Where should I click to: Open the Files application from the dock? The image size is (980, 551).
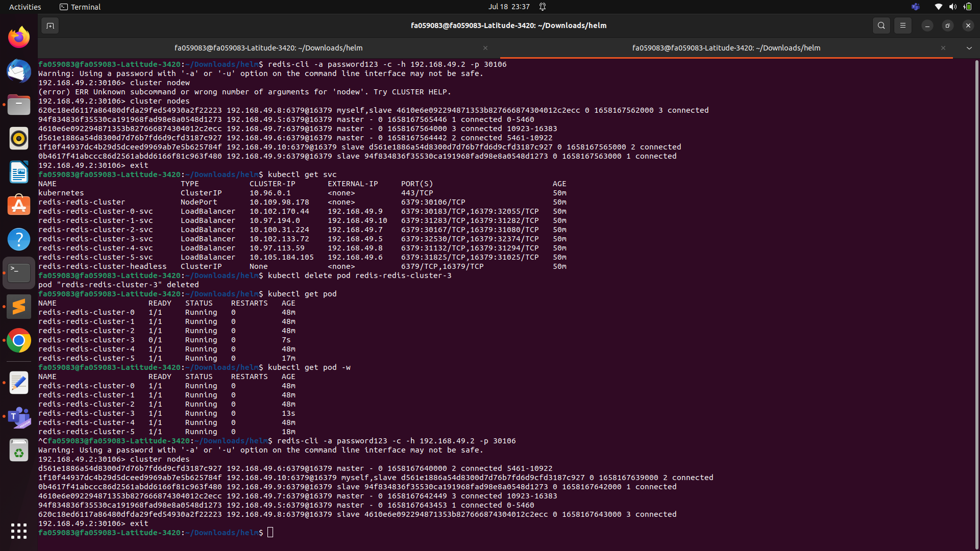(18, 105)
